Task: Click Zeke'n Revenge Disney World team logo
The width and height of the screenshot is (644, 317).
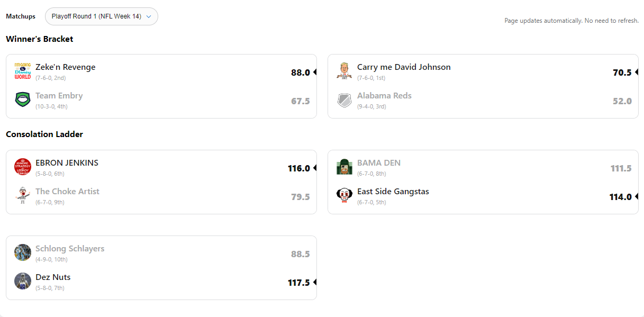Action: click(23, 71)
